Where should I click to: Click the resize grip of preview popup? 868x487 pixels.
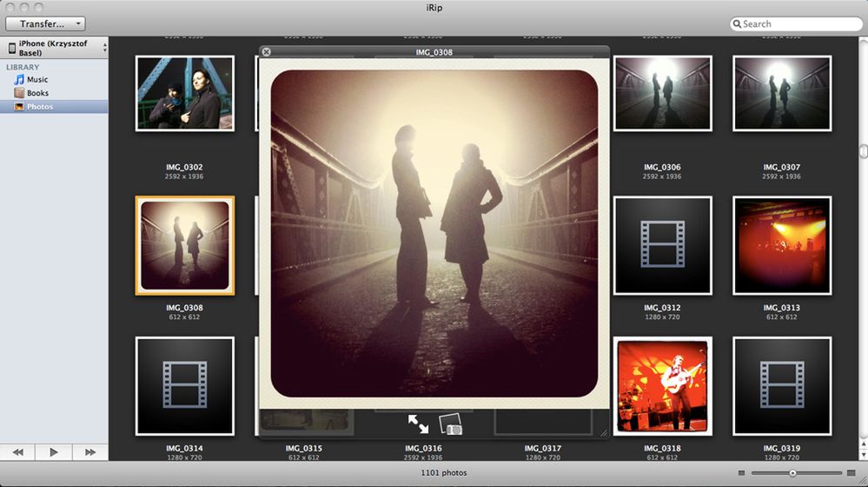click(x=604, y=433)
